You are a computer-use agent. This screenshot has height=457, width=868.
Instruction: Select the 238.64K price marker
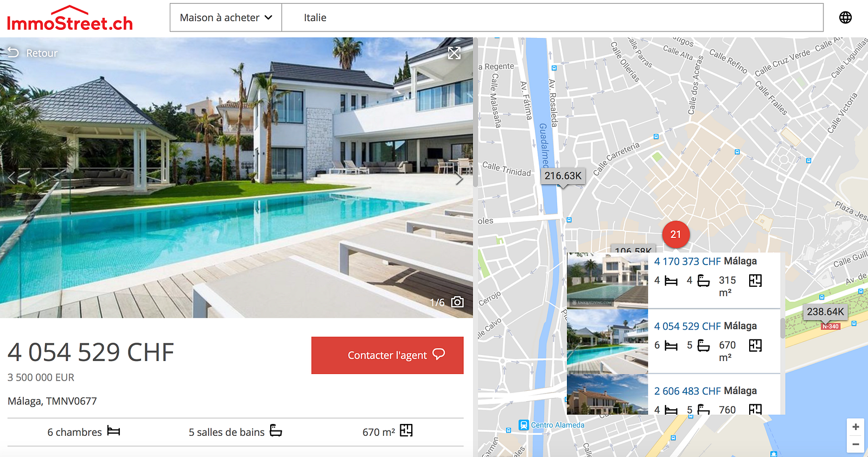pyautogui.click(x=825, y=312)
